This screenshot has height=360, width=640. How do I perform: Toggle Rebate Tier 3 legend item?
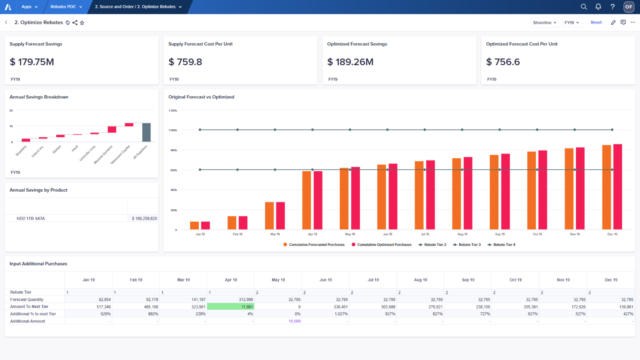coord(467,244)
